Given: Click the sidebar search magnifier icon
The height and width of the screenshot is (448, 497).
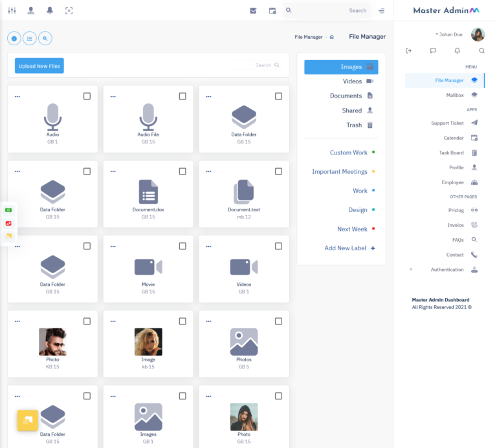Looking at the screenshot, I should pyautogui.click(x=481, y=50).
